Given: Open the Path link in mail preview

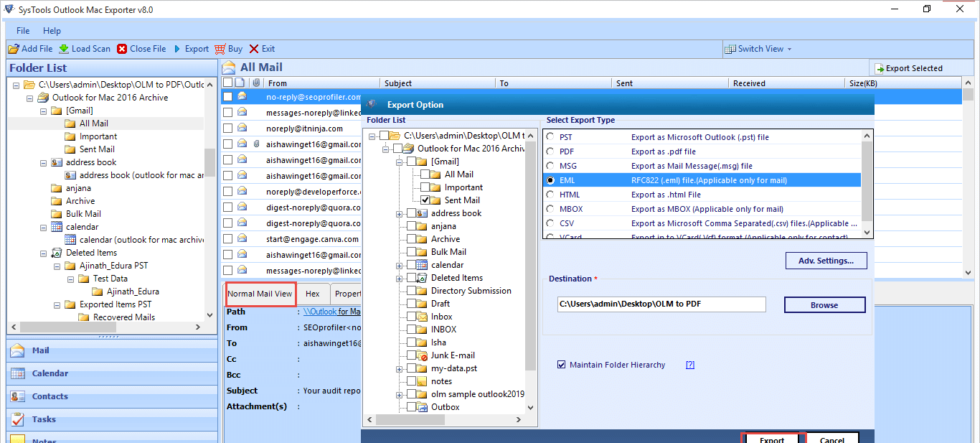Looking at the screenshot, I should coord(332,312).
